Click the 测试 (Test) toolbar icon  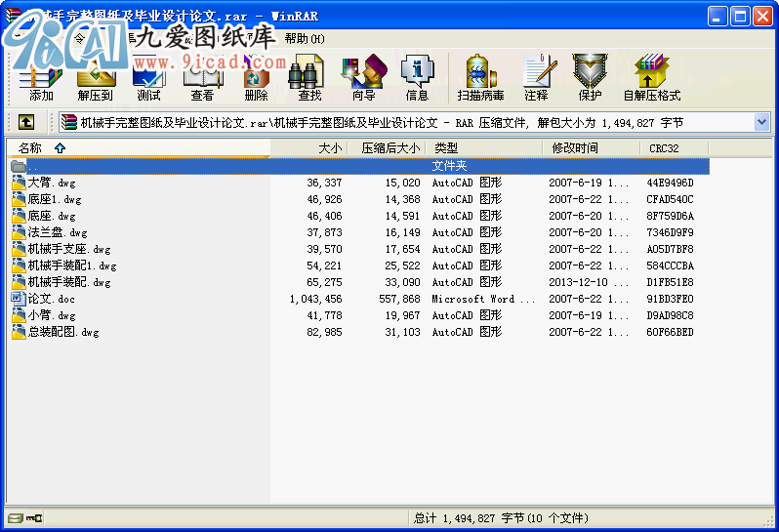pos(148,78)
